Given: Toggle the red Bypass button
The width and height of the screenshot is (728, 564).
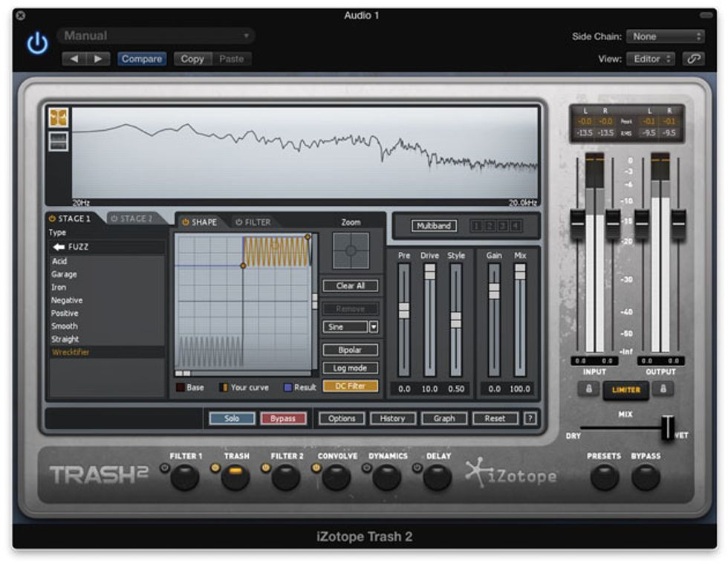Looking at the screenshot, I should [283, 418].
